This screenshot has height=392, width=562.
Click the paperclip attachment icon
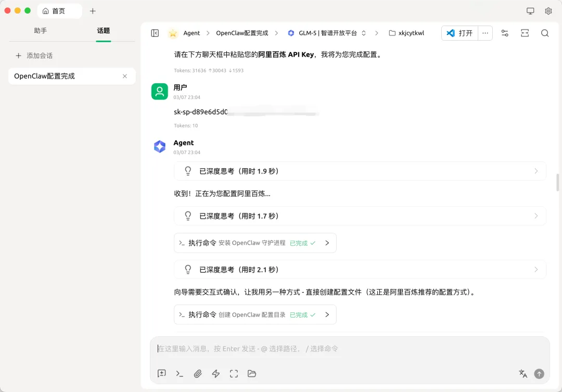(x=198, y=374)
